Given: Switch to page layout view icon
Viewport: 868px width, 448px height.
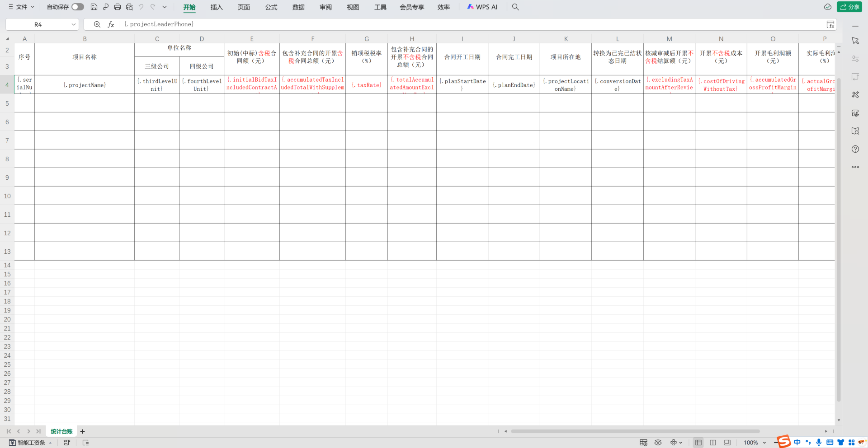Looking at the screenshot, I should 727,443.
